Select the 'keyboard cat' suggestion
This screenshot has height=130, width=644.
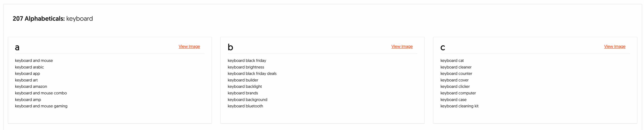click(x=452, y=61)
